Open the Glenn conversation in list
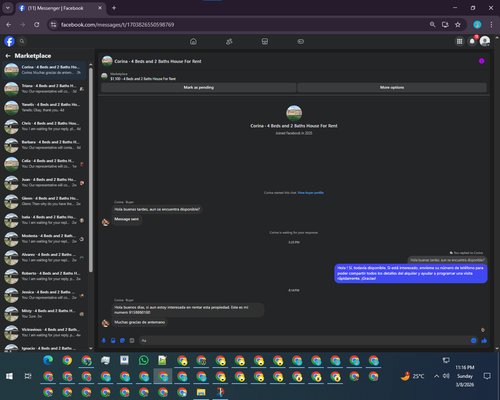500x400 pixels. pyautogui.click(x=44, y=201)
